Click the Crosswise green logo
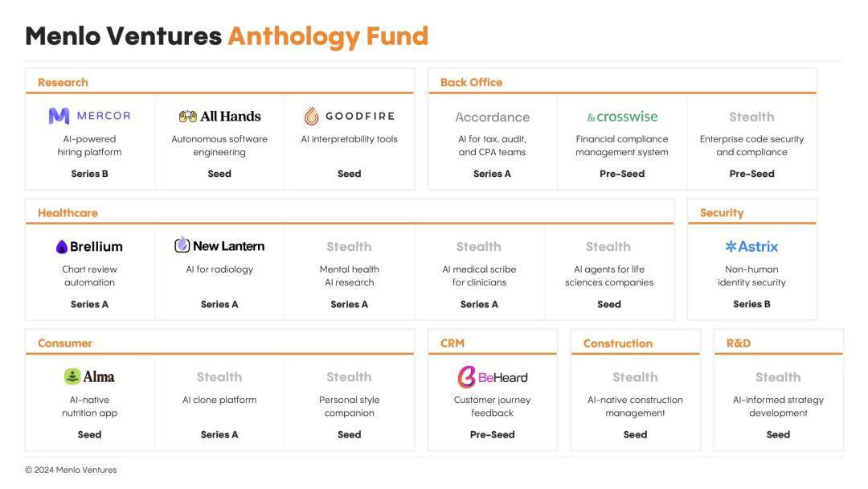The image size is (868, 489). pos(622,117)
